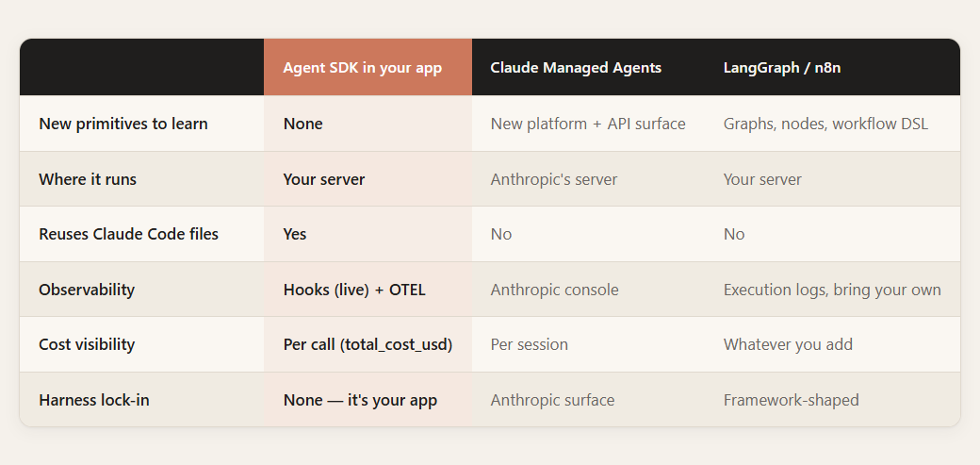
Task: Click the 'Whatever you add' cell
Action: click(788, 345)
